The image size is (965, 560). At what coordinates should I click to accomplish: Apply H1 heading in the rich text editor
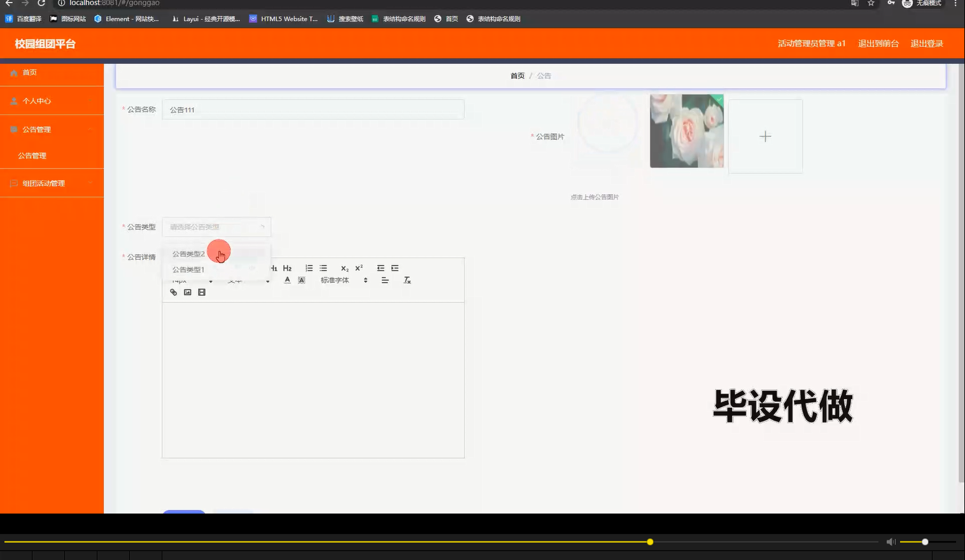274,267
